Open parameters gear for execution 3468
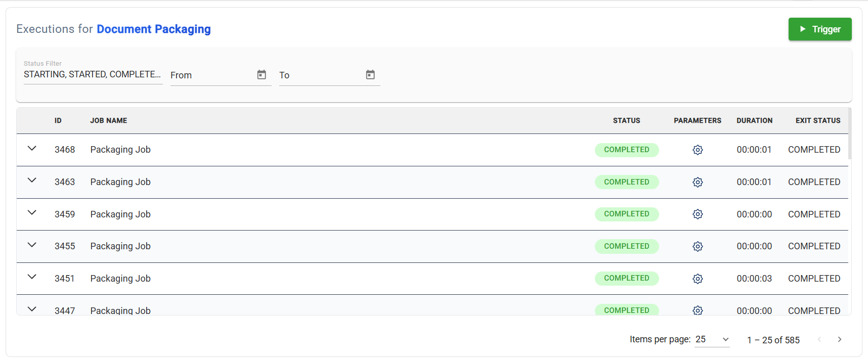 point(698,150)
